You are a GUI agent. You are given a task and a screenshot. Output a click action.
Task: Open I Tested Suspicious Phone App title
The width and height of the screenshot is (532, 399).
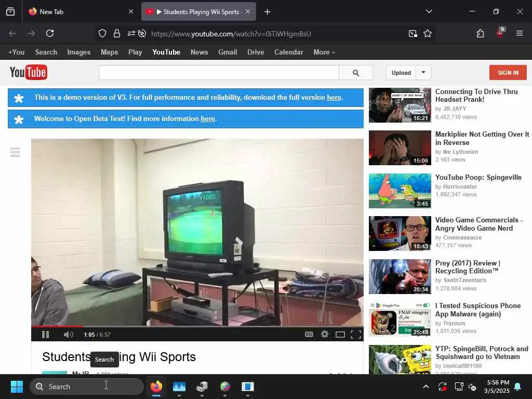click(x=478, y=310)
